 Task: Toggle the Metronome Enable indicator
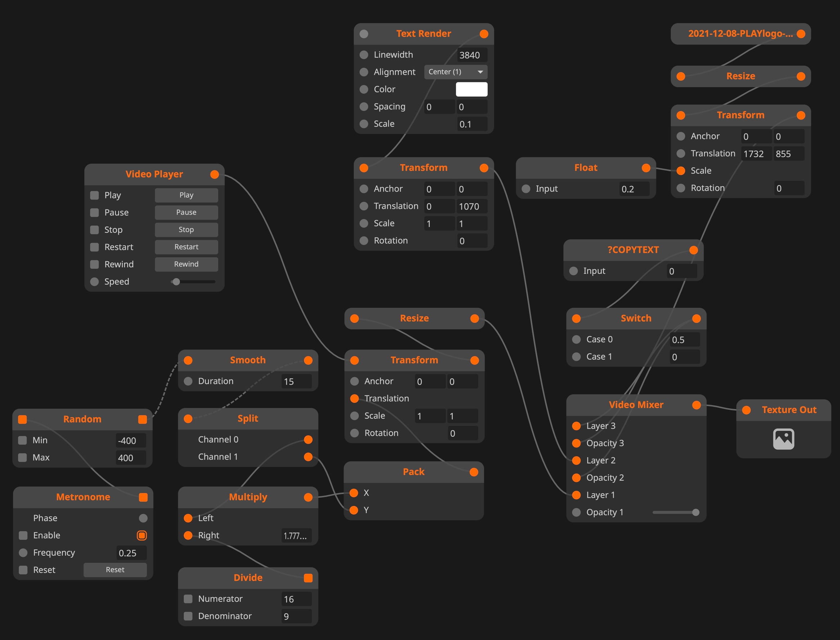(142, 535)
